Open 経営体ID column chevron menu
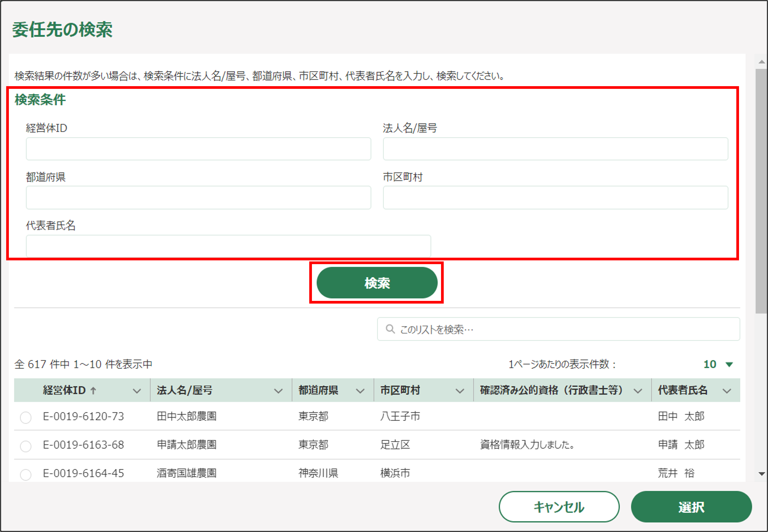The height and width of the screenshot is (532, 768). (137, 391)
